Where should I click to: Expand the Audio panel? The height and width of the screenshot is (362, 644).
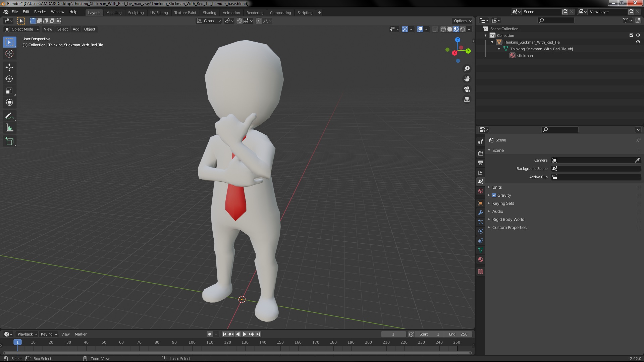[x=497, y=211]
